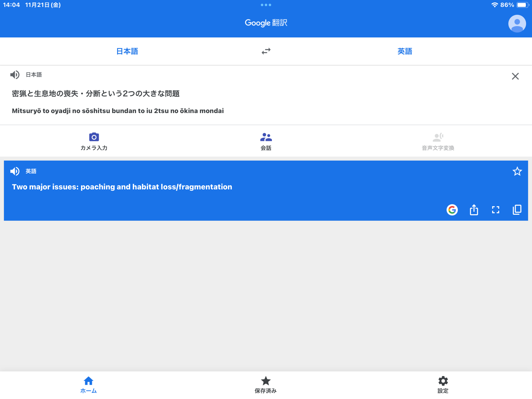The height and width of the screenshot is (399, 532).
Task: Play English translation audio
Action: coord(15,171)
